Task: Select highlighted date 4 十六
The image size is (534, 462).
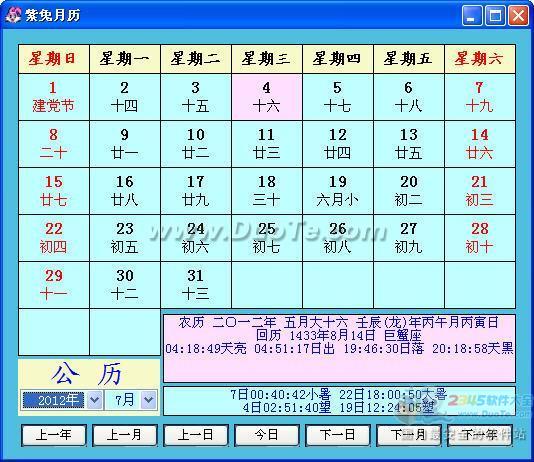Action: [x=267, y=97]
